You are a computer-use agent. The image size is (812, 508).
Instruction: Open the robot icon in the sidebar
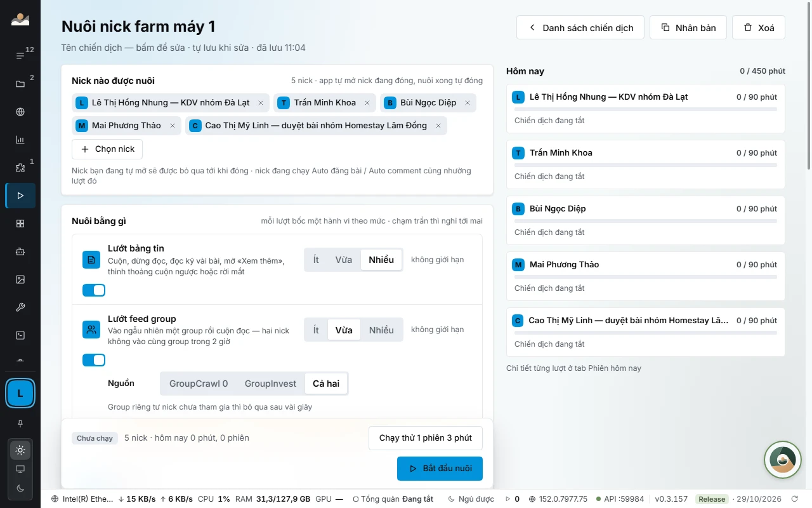20,251
